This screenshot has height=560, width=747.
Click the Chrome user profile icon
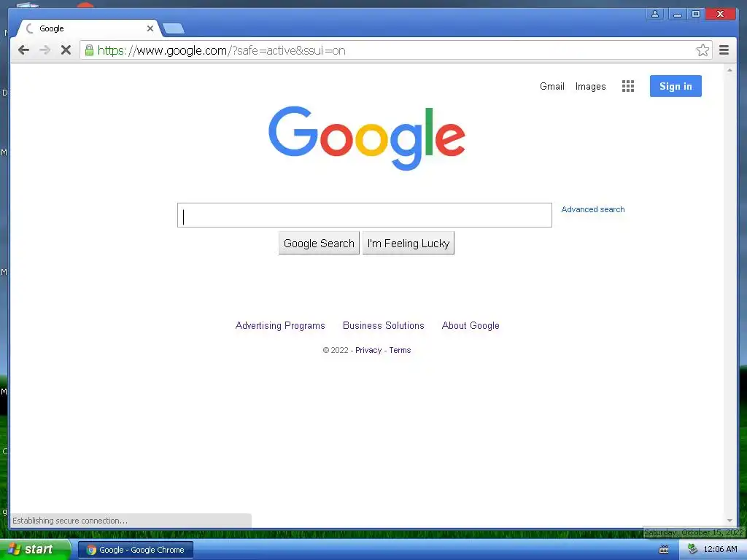click(x=655, y=14)
